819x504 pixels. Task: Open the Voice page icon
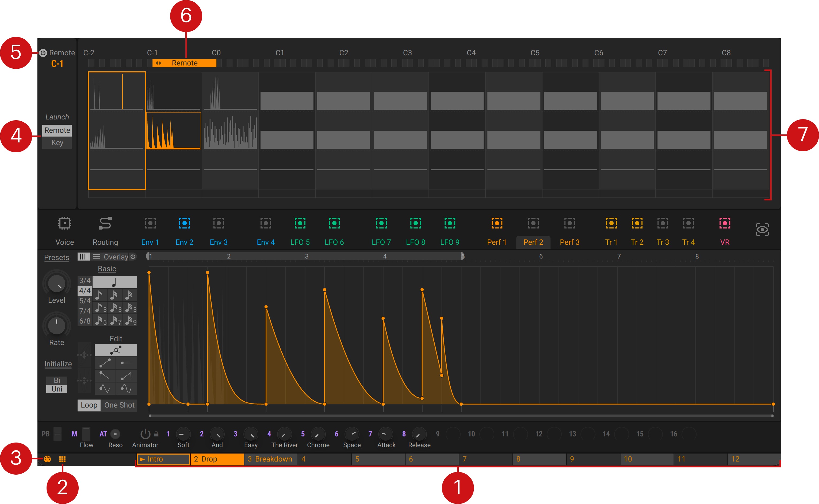tap(64, 223)
